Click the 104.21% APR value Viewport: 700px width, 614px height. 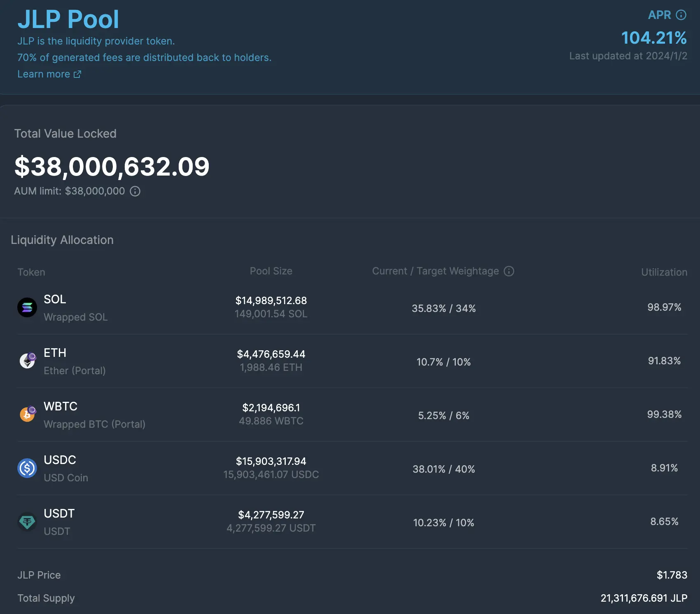654,38
